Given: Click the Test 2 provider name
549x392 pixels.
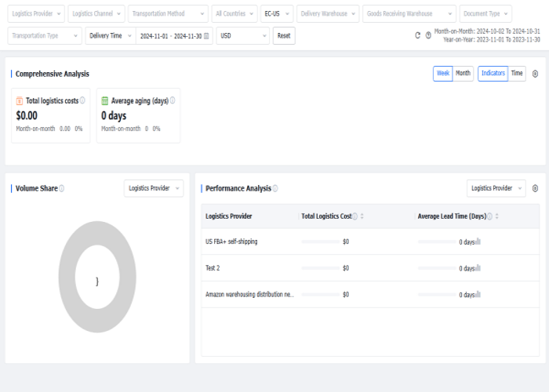Looking at the screenshot, I should click(x=213, y=268).
